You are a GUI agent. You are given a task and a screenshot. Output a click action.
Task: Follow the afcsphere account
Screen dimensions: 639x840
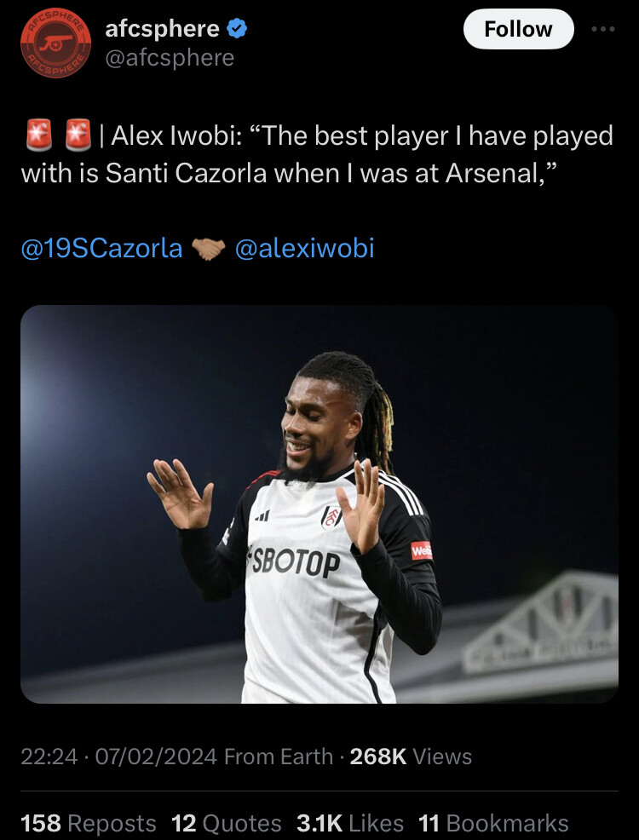pos(518,29)
